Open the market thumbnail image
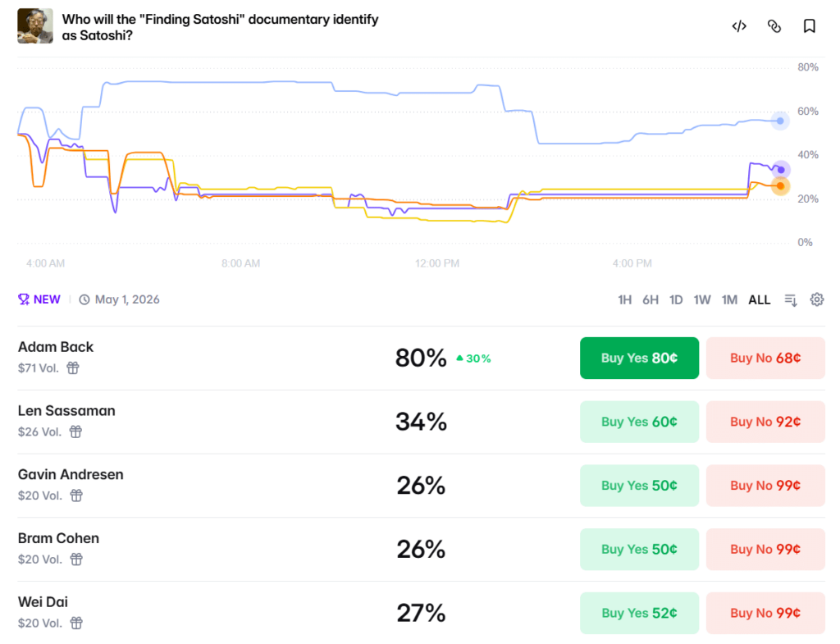The height and width of the screenshot is (644, 840). click(35, 26)
